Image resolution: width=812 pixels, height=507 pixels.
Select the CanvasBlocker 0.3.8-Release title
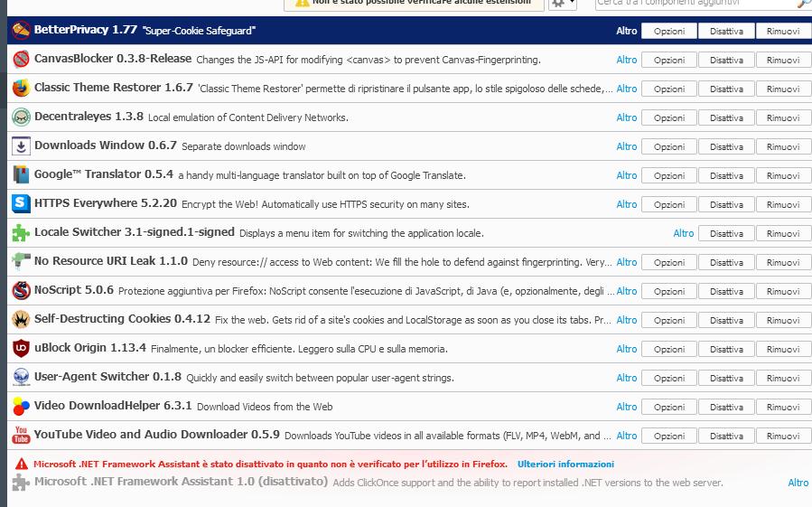tap(113, 59)
